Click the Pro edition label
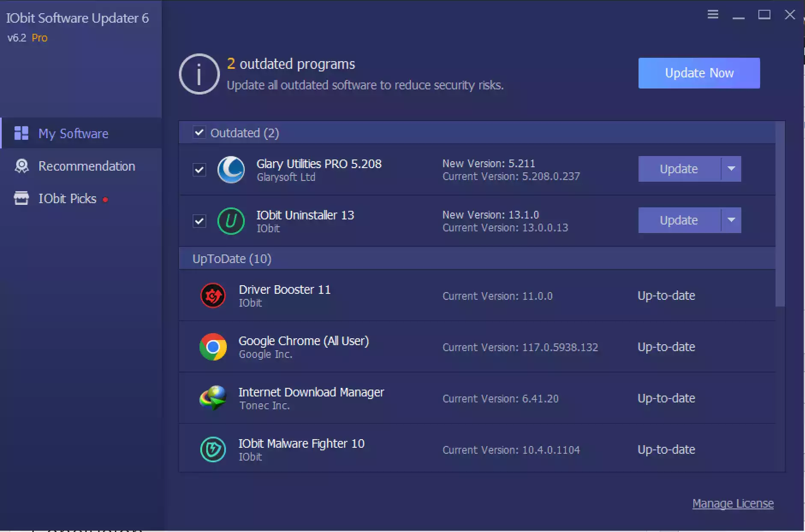 pyautogui.click(x=39, y=38)
